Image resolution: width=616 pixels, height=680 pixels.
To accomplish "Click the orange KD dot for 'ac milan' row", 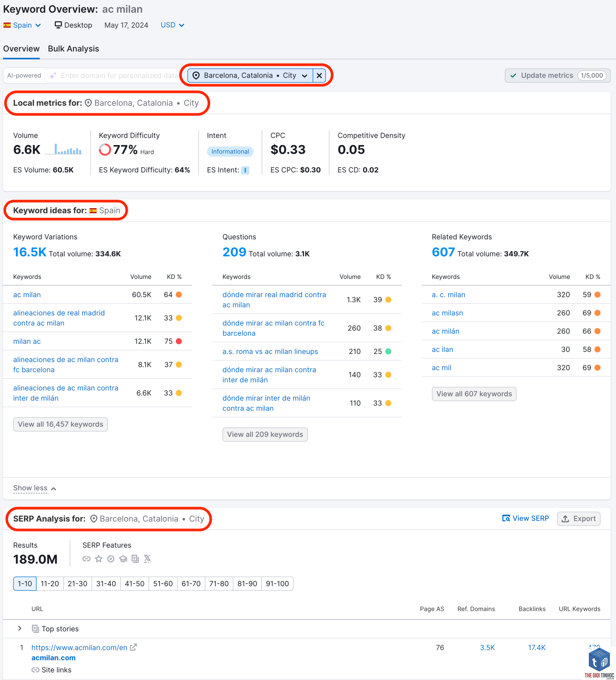I will 179,295.
